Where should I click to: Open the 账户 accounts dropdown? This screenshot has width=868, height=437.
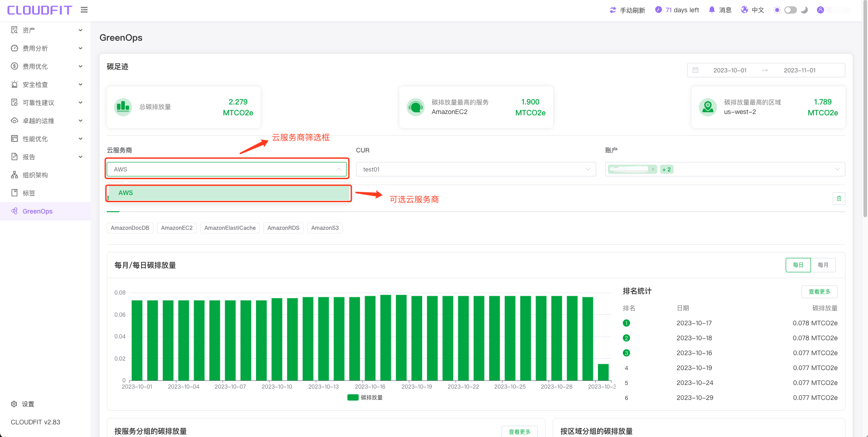tap(725, 169)
